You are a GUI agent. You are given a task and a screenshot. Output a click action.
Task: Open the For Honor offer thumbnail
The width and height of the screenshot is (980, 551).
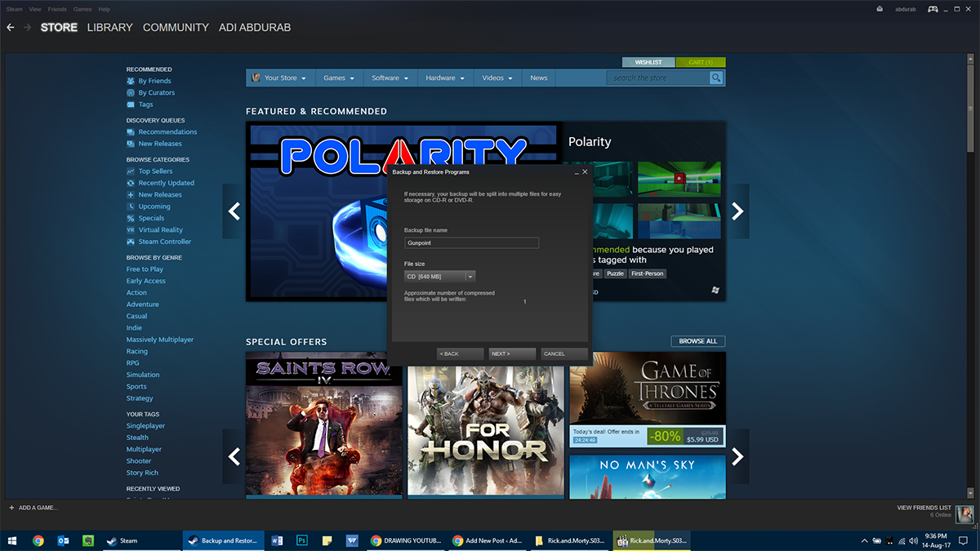coord(486,424)
